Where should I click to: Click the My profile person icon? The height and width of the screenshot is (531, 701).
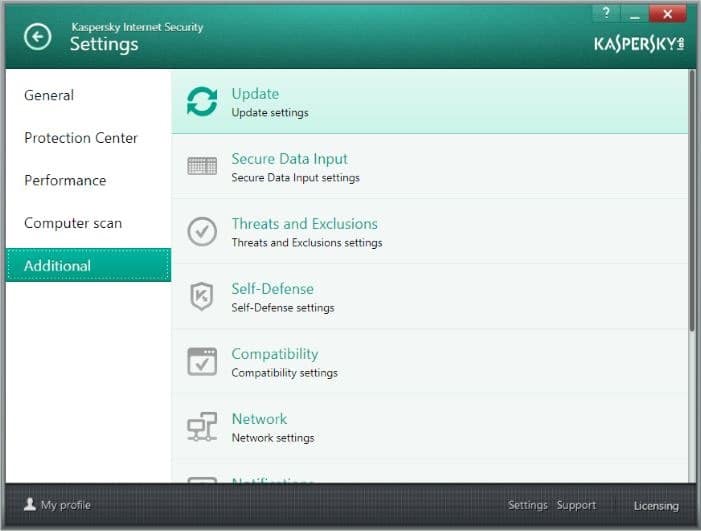point(30,504)
